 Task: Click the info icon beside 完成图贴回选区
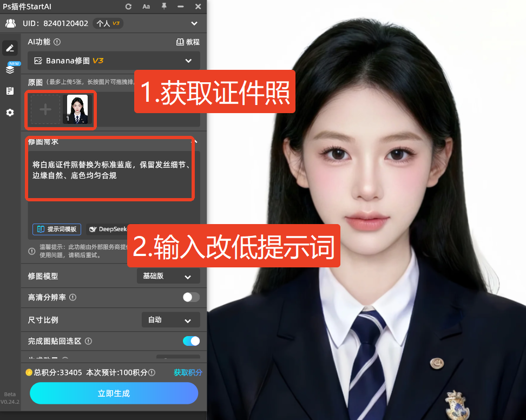[x=88, y=341]
